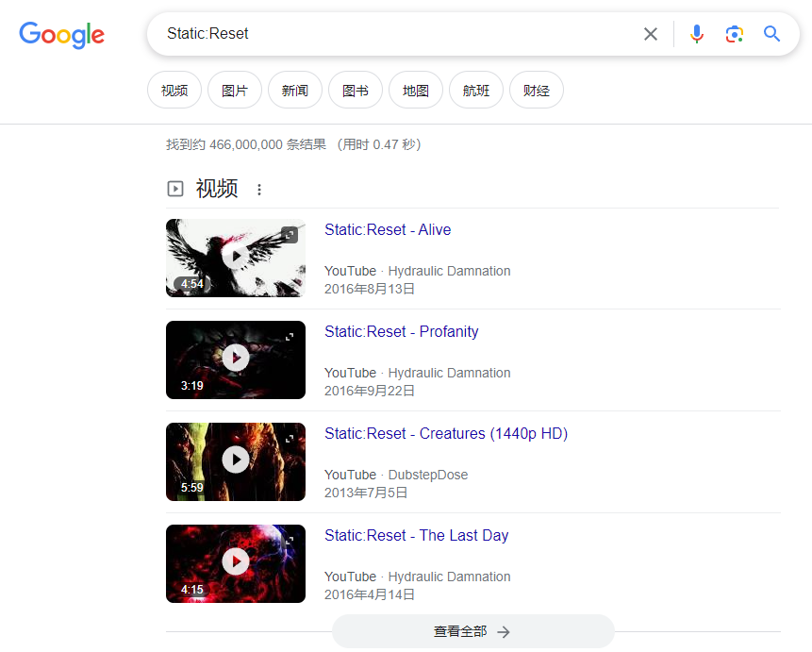The height and width of the screenshot is (652, 812).
Task: Open Static:Reset - Profanity video link
Action: 402,332
